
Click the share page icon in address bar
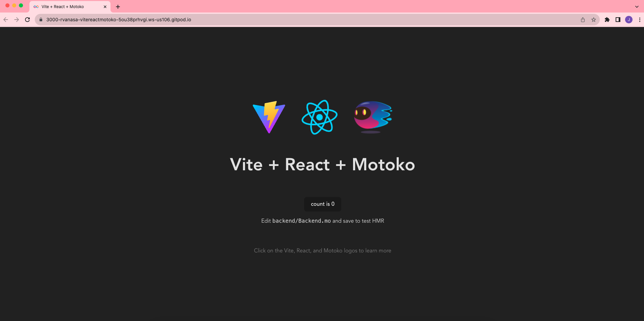(583, 20)
